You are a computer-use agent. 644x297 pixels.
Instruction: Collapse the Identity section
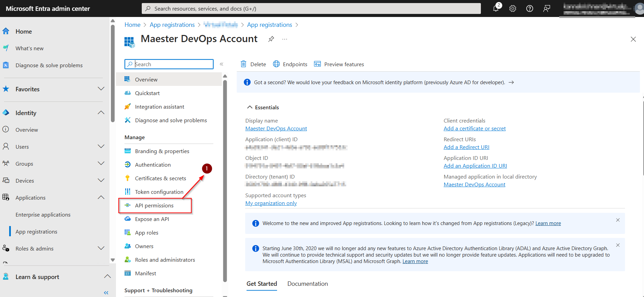101,113
